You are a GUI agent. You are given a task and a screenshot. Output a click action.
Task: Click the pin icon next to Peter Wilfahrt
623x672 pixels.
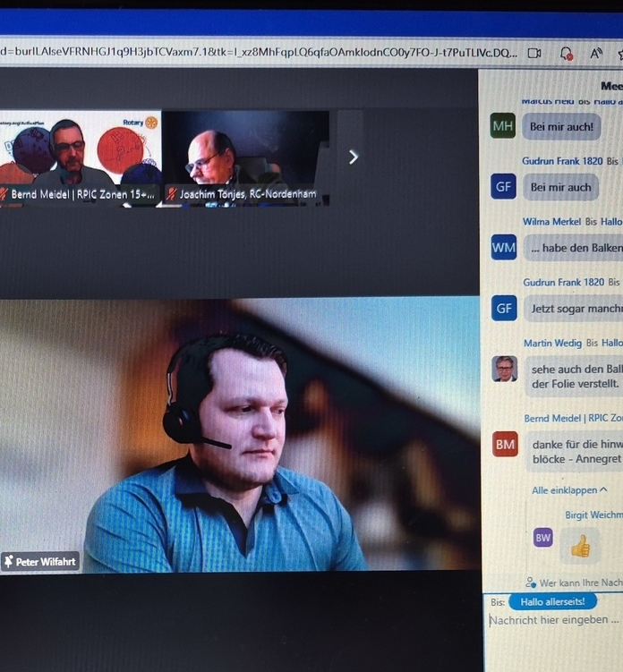click(8, 562)
